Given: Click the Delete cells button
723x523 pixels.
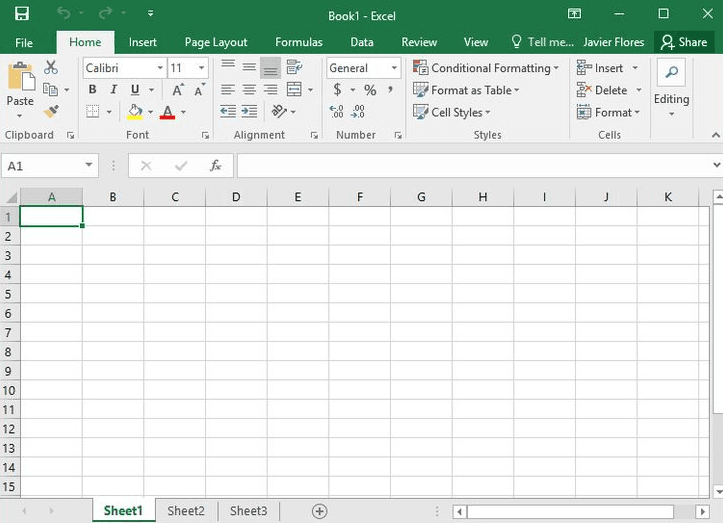Looking at the screenshot, I should tap(602, 90).
